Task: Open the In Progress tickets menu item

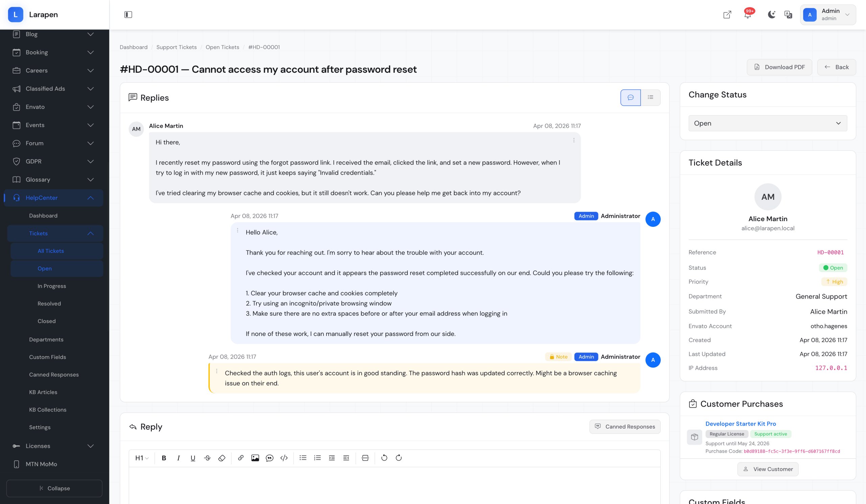Action: coord(51,286)
